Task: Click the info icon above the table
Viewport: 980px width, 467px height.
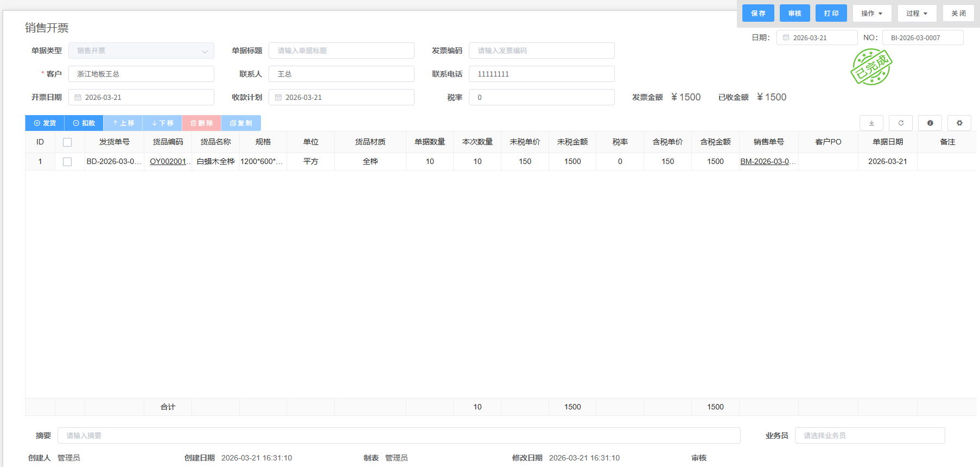Action: tap(930, 123)
